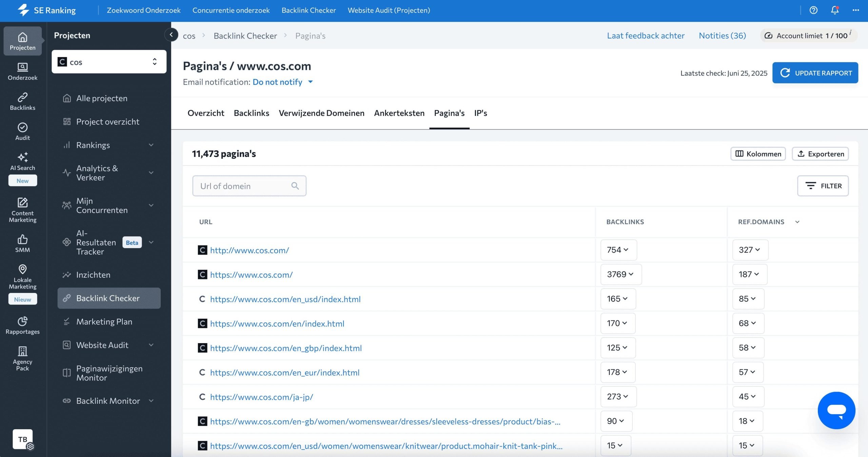Open Website Audit (Projecten) top menu
The width and height of the screenshot is (868, 457).
click(x=389, y=10)
